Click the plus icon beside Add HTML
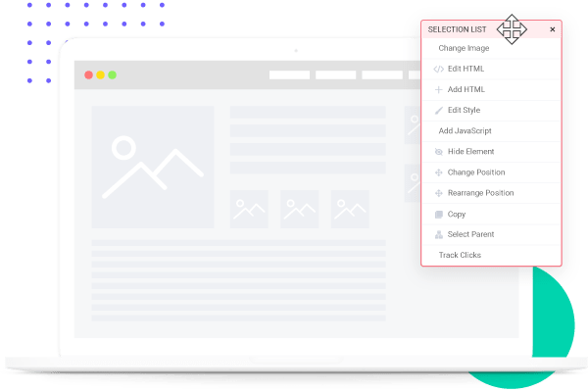The width and height of the screenshot is (588, 392). coord(438,89)
